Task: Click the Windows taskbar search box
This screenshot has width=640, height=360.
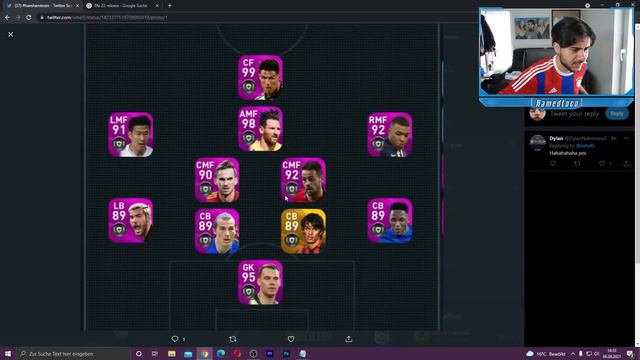Action: pos(73,353)
